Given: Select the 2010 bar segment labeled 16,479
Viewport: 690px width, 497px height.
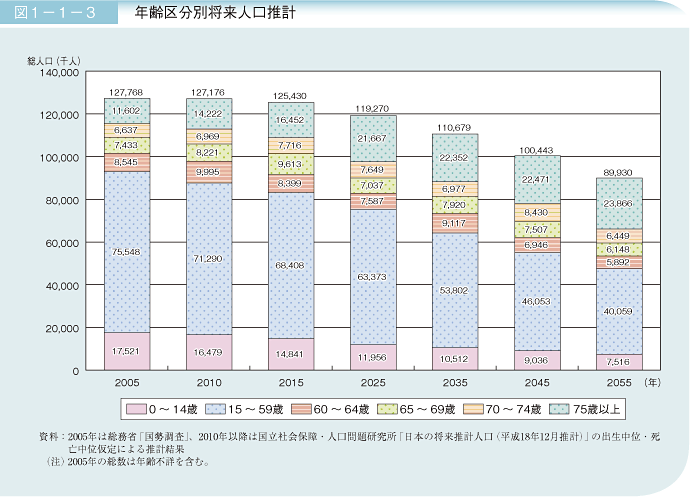Looking at the screenshot, I should 209,352.
